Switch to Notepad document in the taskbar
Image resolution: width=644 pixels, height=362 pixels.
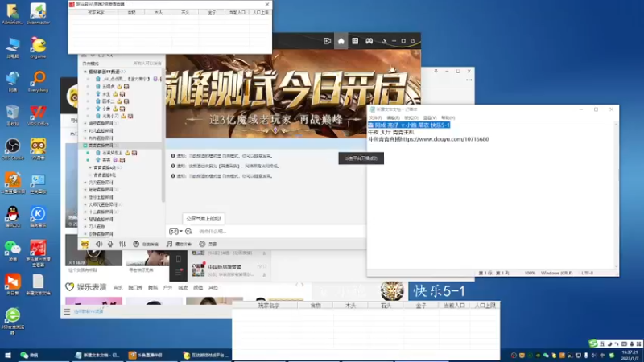click(97, 355)
